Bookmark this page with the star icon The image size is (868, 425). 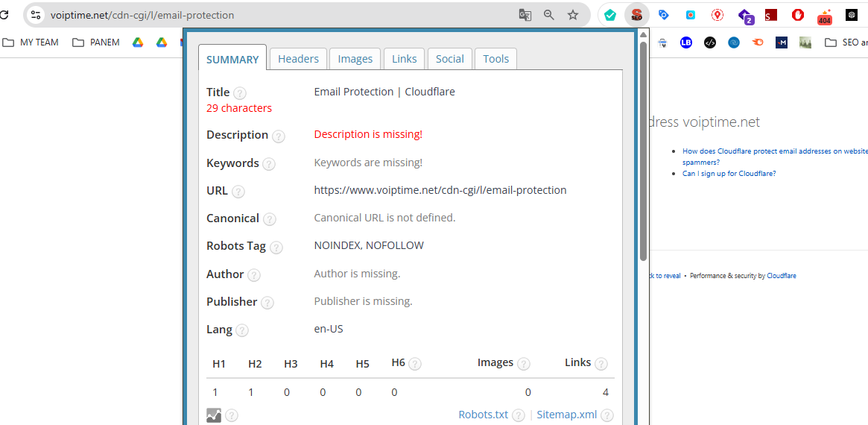click(x=573, y=15)
